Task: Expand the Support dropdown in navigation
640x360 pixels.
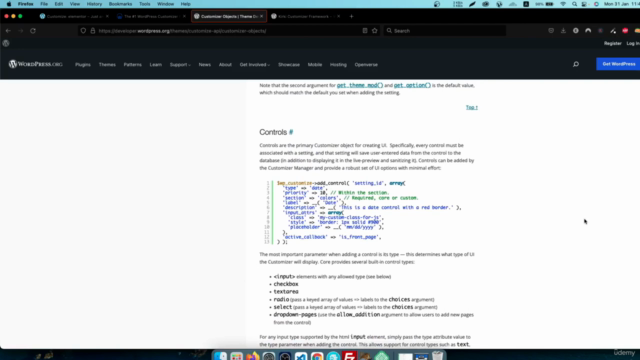Action: pos(180,64)
